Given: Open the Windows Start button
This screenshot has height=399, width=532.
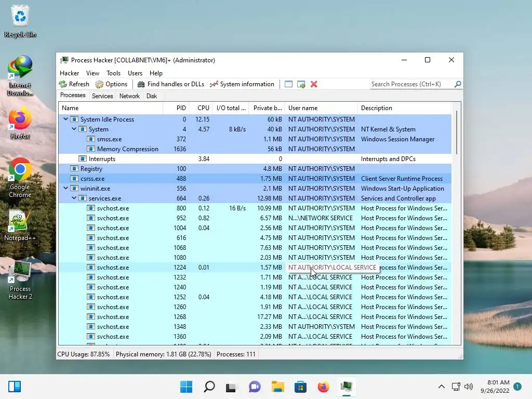Looking at the screenshot, I should (186, 387).
